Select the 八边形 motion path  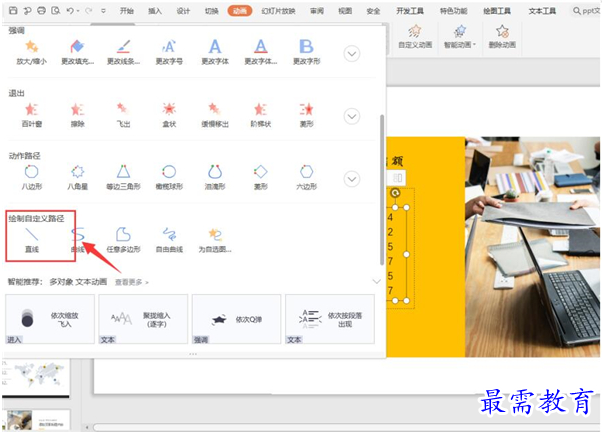coord(31,177)
